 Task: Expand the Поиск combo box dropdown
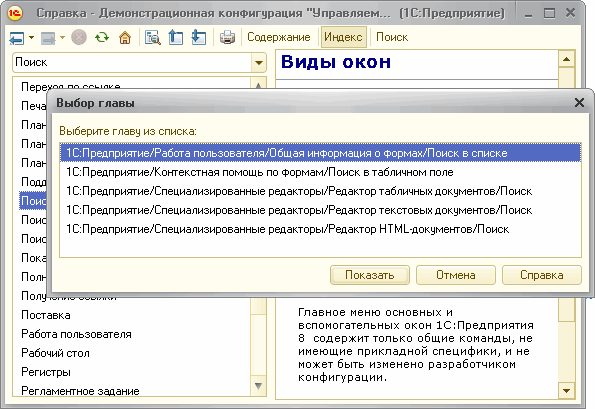coord(259,63)
